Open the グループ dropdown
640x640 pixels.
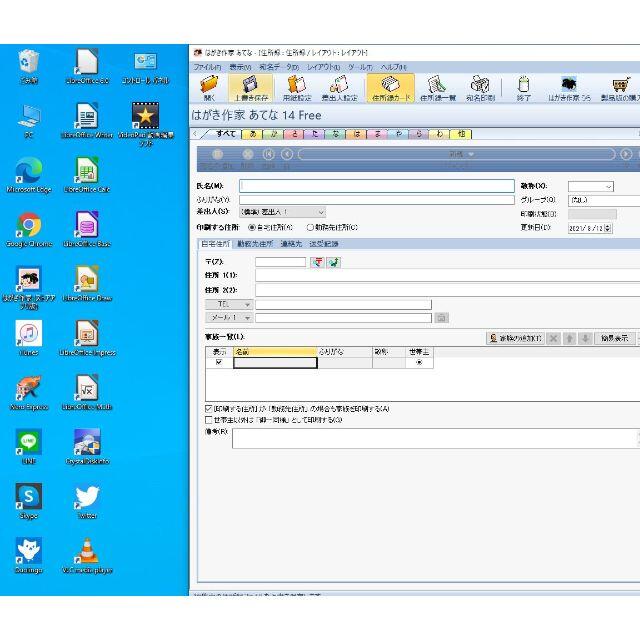point(604,200)
